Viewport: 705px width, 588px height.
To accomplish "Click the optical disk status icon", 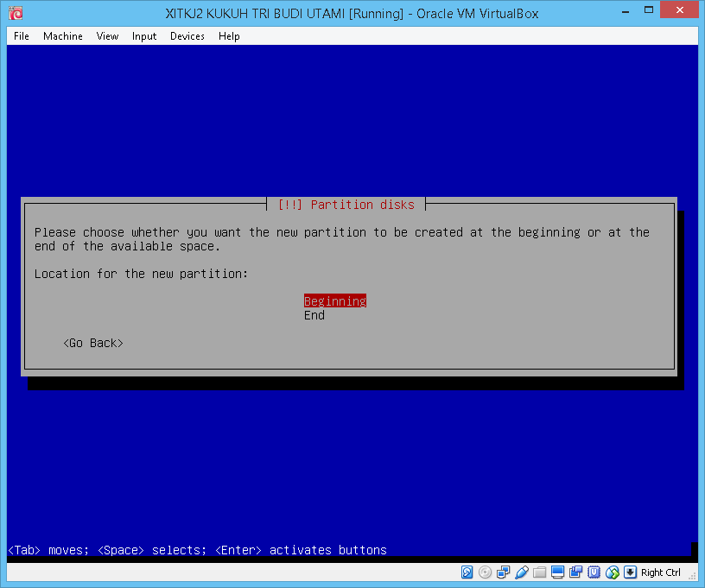I will 486,572.
